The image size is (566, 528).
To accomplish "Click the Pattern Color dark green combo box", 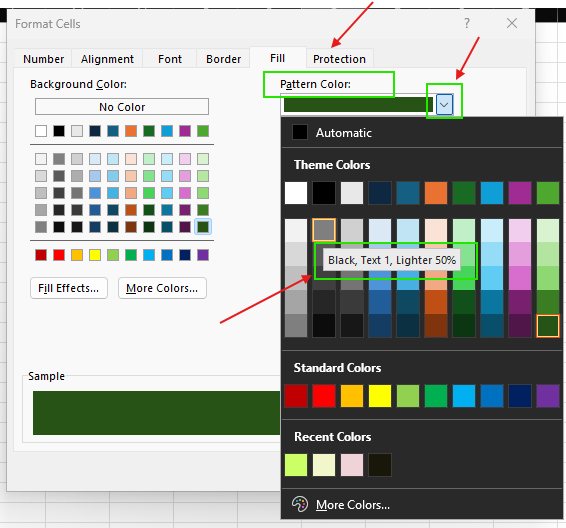I will click(x=358, y=105).
